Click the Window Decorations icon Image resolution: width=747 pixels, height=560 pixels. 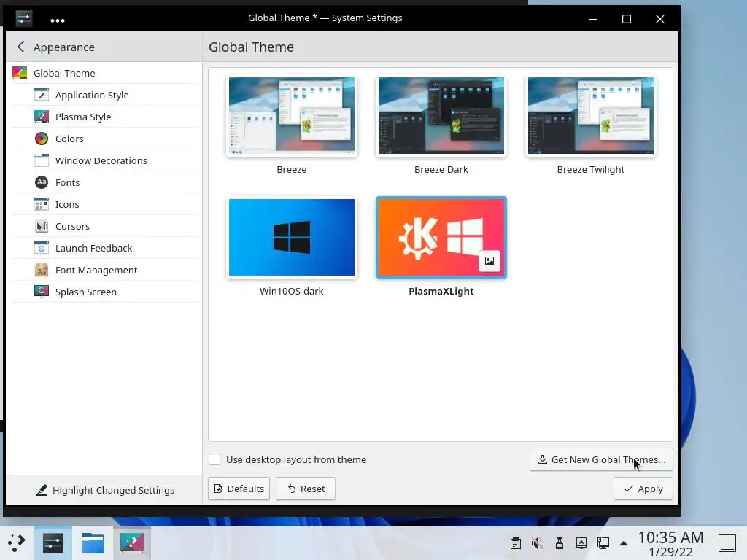click(42, 160)
